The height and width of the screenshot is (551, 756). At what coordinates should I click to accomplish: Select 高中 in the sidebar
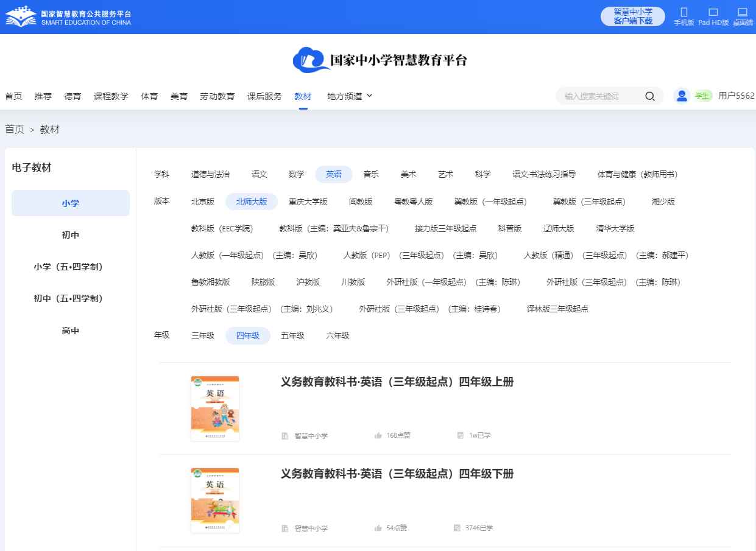pyautogui.click(x=71, y=331)
